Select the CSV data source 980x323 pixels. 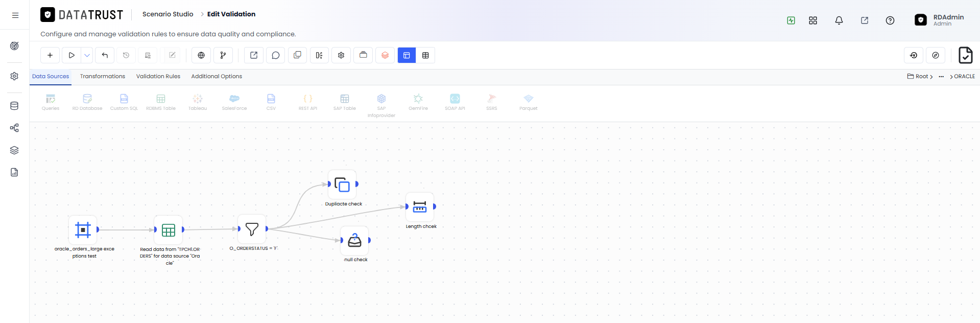click(x=271, y=102)
